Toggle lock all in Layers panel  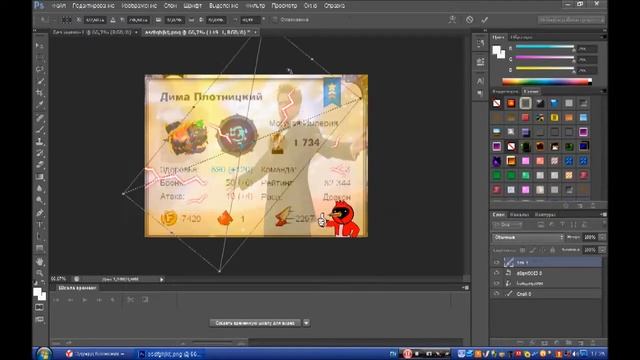point(553,250)
